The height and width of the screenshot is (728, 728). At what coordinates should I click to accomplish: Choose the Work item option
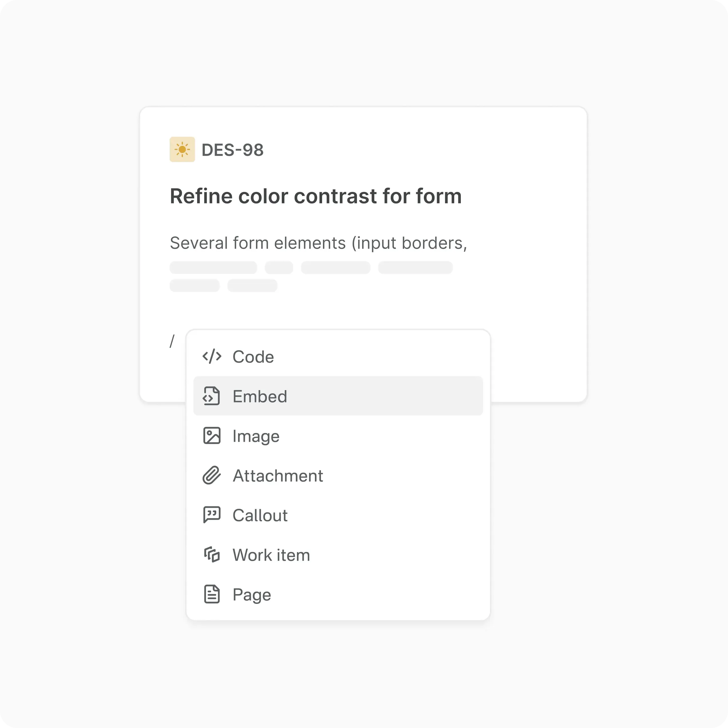pos(271,555)
